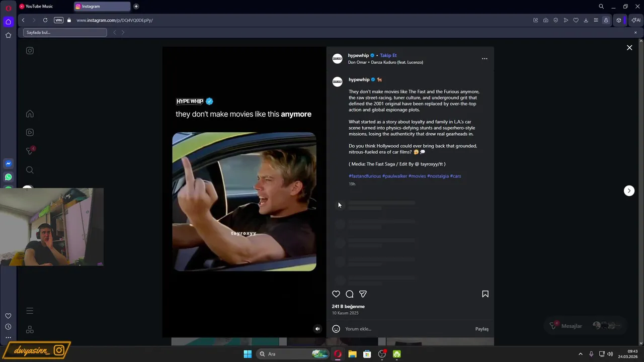Click the Paul Walker video
644x362 pixels.
click(244, 202)
